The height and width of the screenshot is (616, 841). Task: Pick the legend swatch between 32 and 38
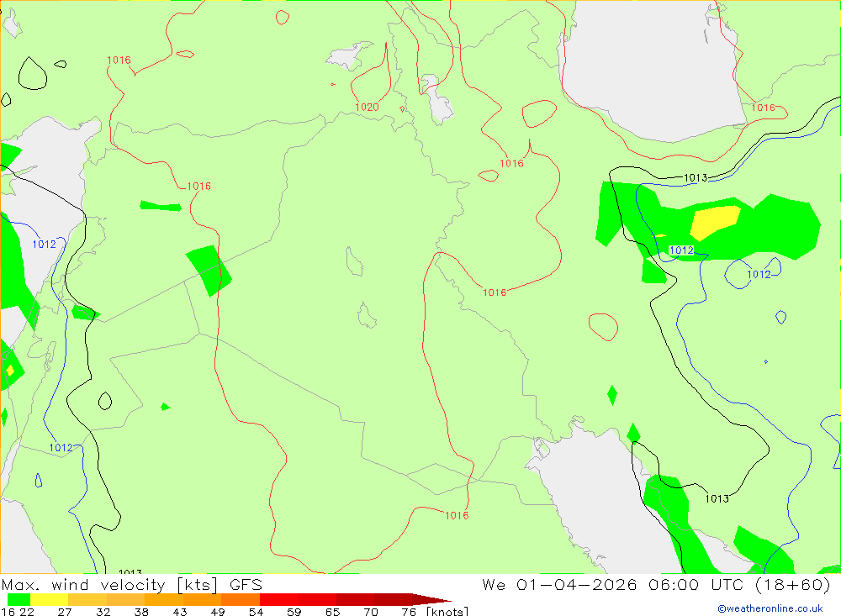pyautogui.click(x=125, y=599)
